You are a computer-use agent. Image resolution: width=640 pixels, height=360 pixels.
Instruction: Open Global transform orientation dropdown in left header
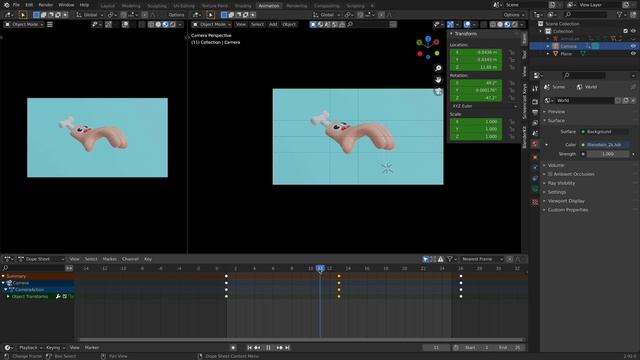[90, 15]
